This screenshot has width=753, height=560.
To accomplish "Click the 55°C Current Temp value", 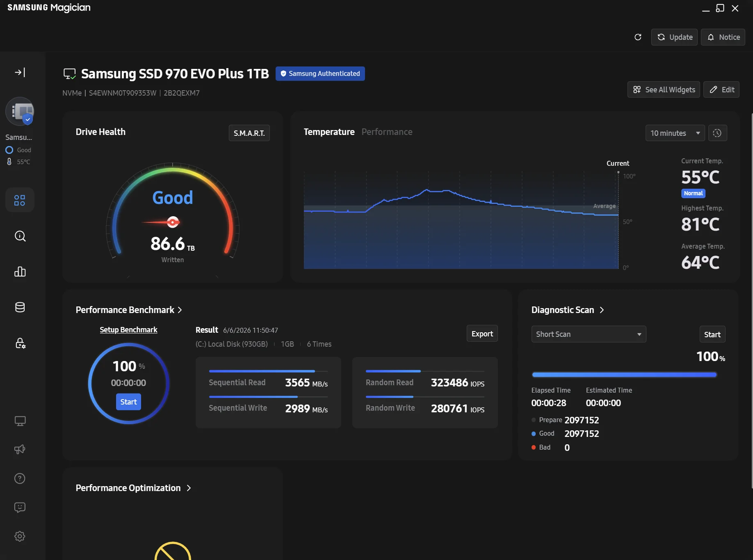I will coord(700,177).
